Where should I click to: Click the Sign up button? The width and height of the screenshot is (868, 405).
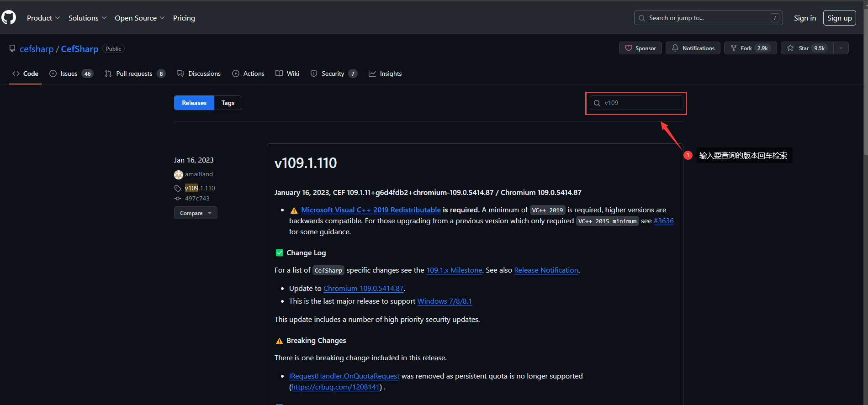pyautogui.click(x=839, y=18)
